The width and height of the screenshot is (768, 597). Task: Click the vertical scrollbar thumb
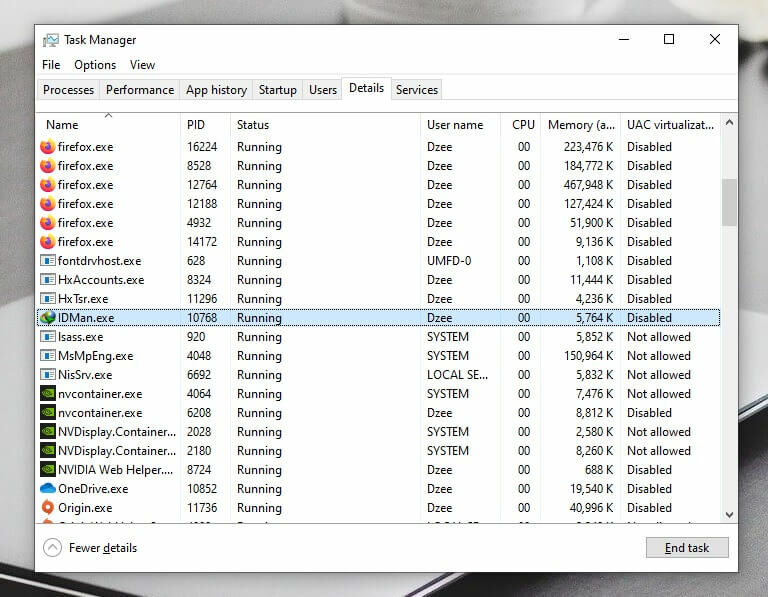click(x=729, y=202)
